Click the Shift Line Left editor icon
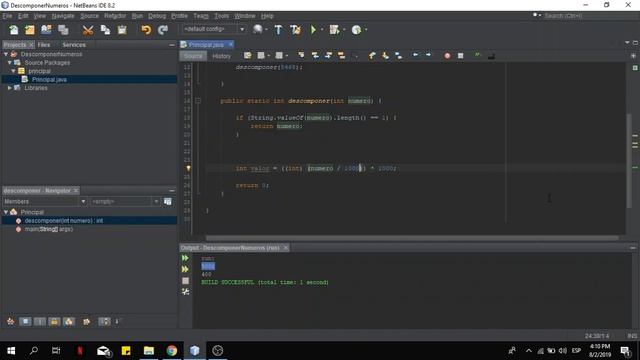Viewport: 640px width, 360px height. 415,55
